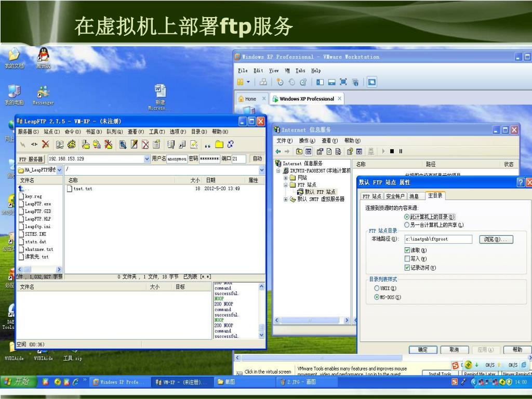Toggle the 读取(R) checkbox
The image size is (532, 399).
407,250
